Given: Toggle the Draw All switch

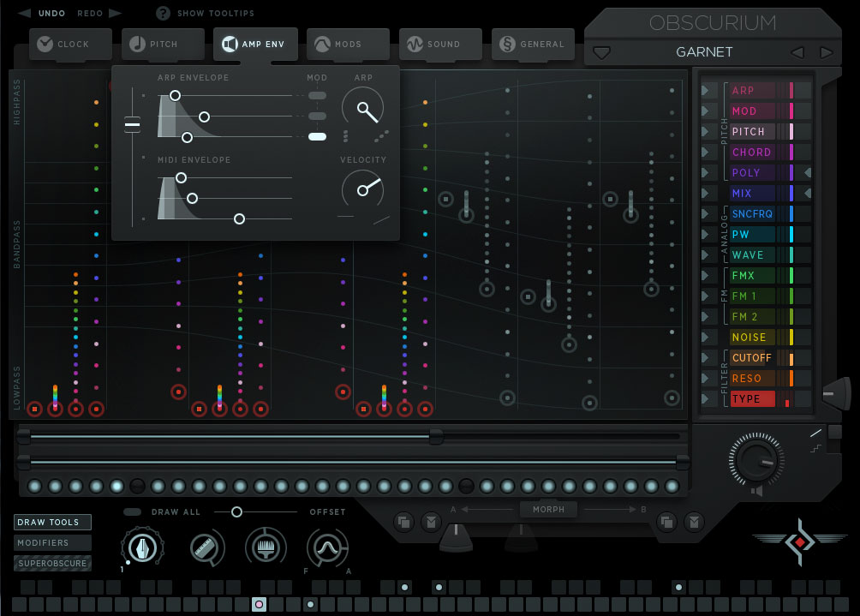Looking at the screenshot, I should pos(131,511).
